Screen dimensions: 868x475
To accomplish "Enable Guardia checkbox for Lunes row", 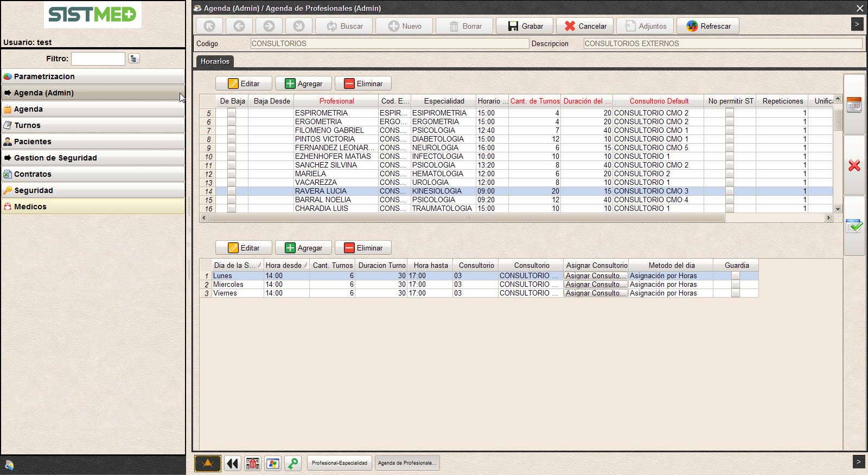I will click(x=736, y=276).
